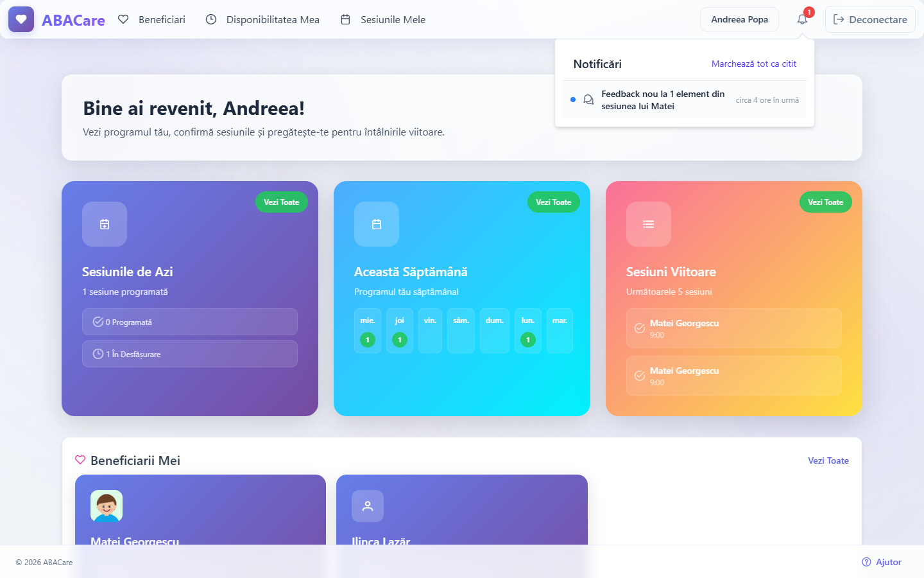Image resolution: width=924 pixels, height=578 pixels.
Task: Select the 1 În Desfășurare status row
Action: (x=190, y=354)
